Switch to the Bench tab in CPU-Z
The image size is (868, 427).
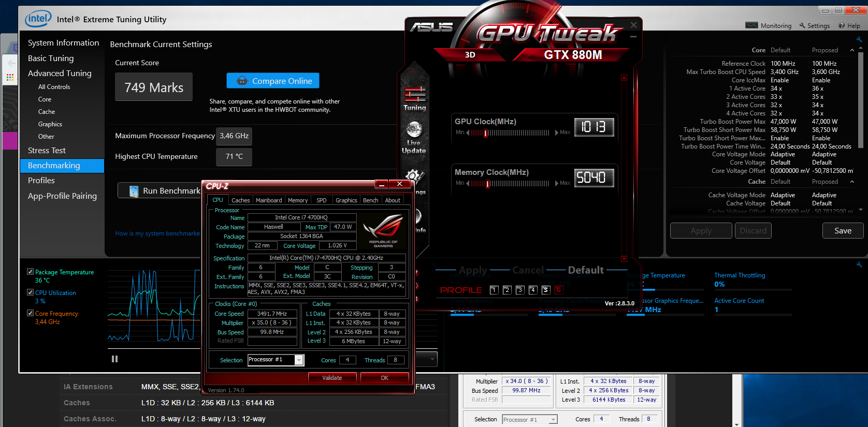[x=370, y=200]
